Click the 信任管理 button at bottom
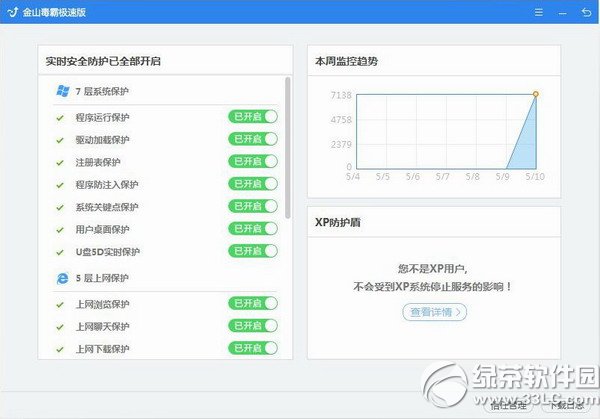This screenshot has height=419, width=600. pyautogui.click(x=508, y=406)
